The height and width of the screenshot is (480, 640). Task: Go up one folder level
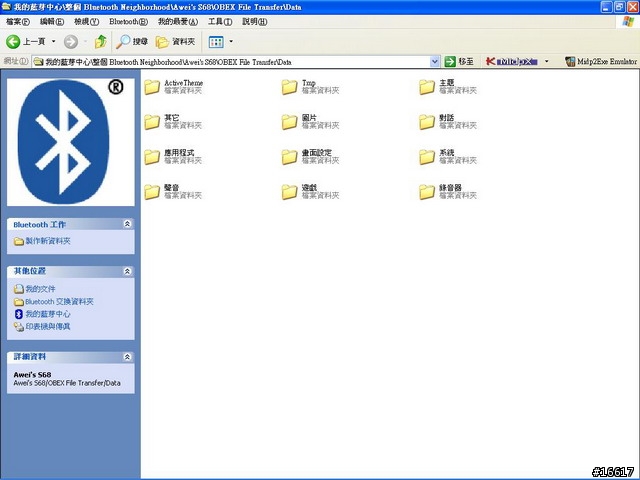point(100,42)
